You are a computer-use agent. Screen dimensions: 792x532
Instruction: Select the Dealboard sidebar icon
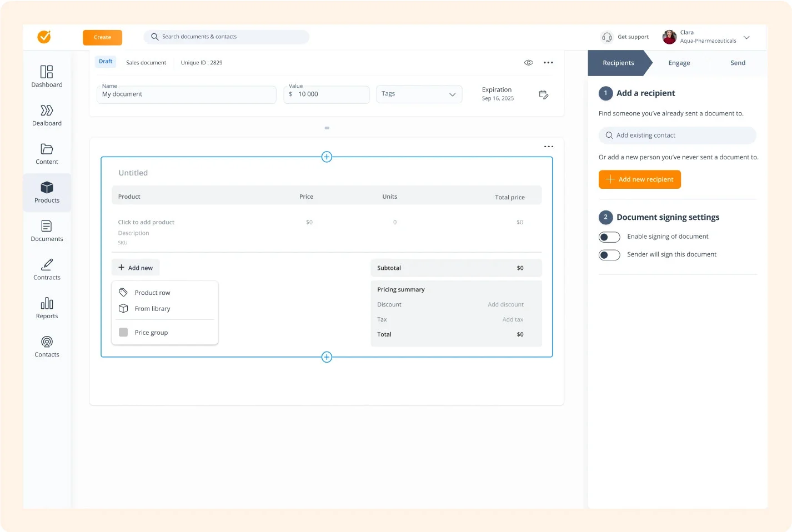[x=47, y=116]
